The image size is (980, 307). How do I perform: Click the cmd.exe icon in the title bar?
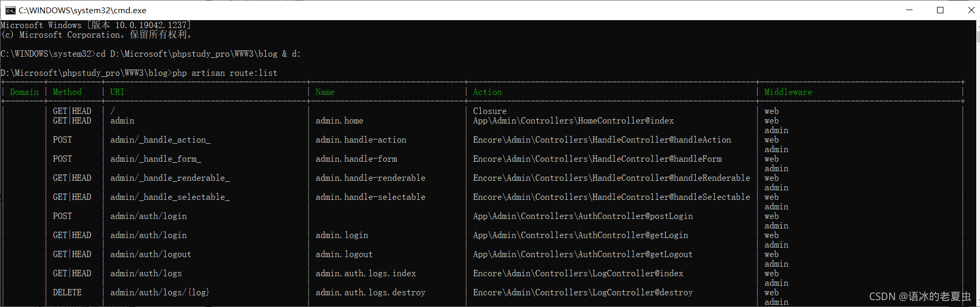[10, 10]
